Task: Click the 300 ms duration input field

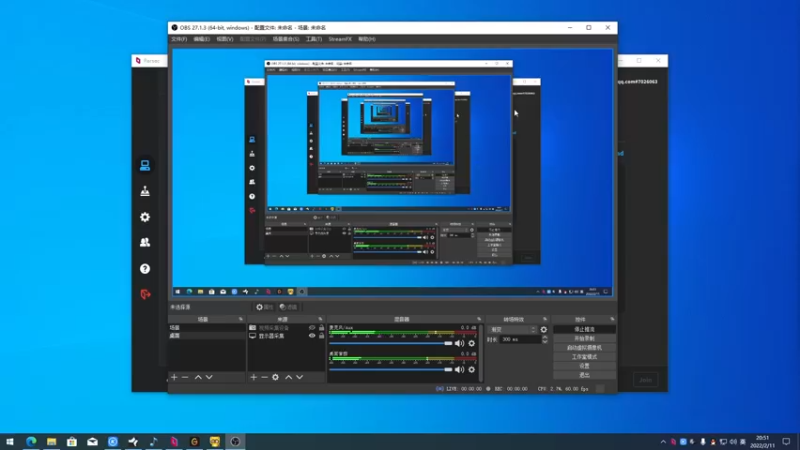Action: point(520,339)
